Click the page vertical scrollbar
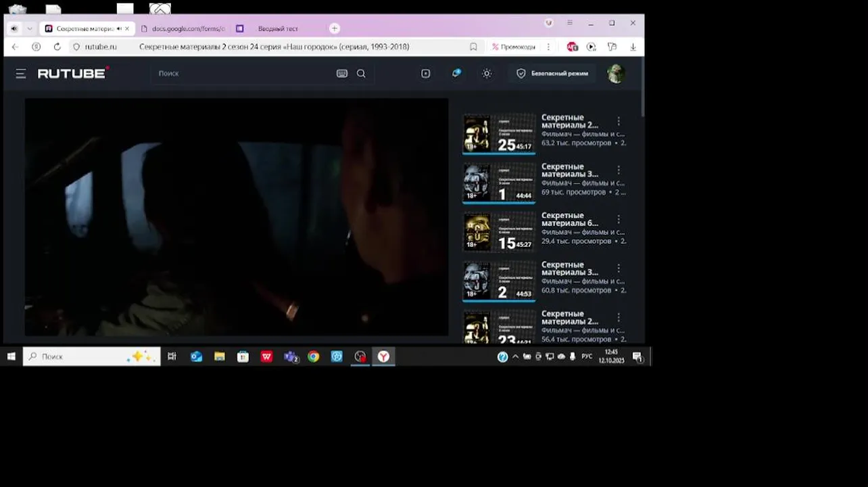The height and width of the screenshot is (487, 868). click(x=642, y=88)
